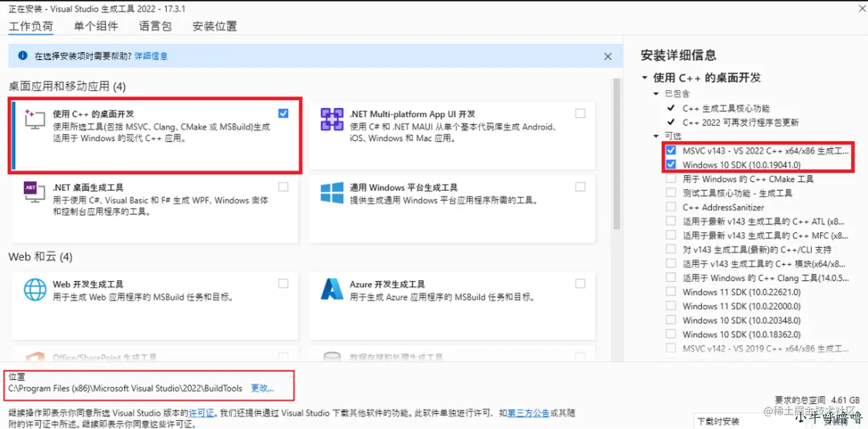Check Windows 10 SDK (10.0.18362.0)
The height and width of the screenshot is (429, 868).
pos(671,334)
